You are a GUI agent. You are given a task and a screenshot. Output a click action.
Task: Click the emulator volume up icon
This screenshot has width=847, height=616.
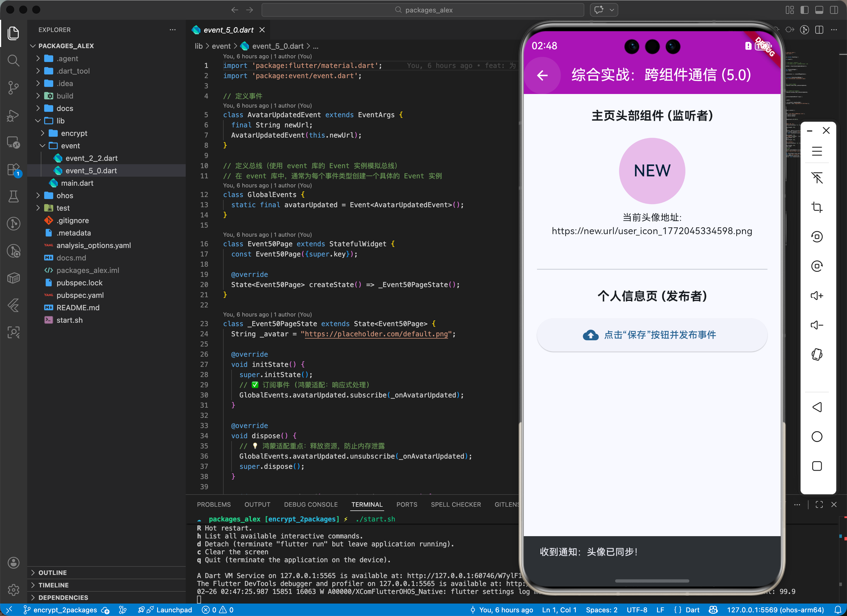[817, 296]
